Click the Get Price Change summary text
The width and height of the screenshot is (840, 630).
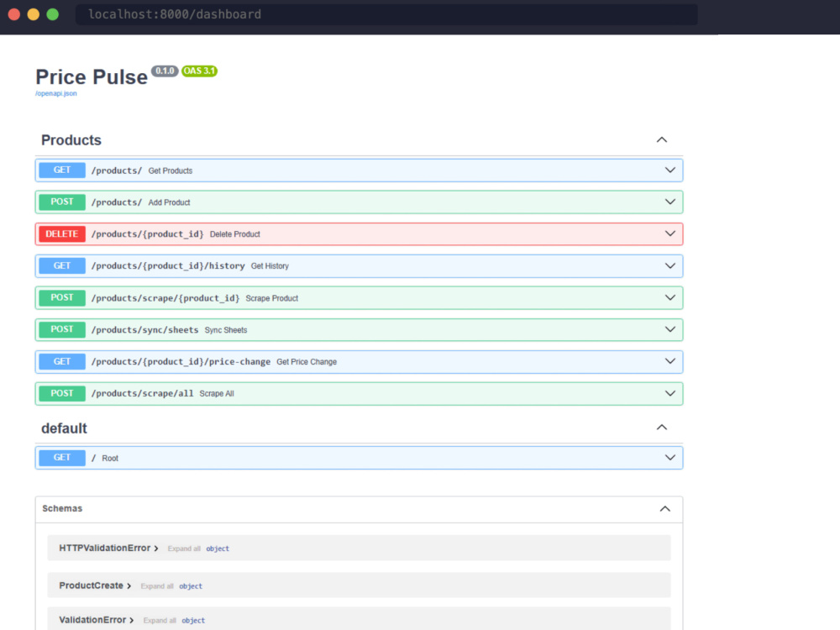[x=307, y=362]
